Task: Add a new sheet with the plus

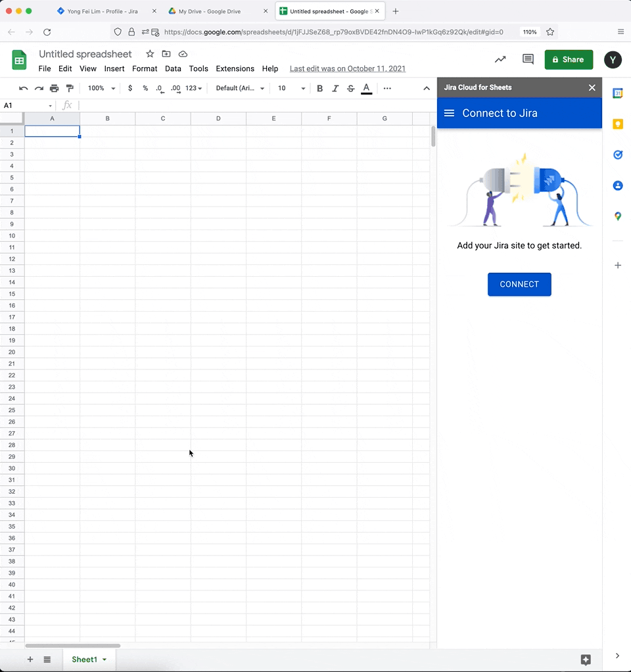Action: coord(30,659)
